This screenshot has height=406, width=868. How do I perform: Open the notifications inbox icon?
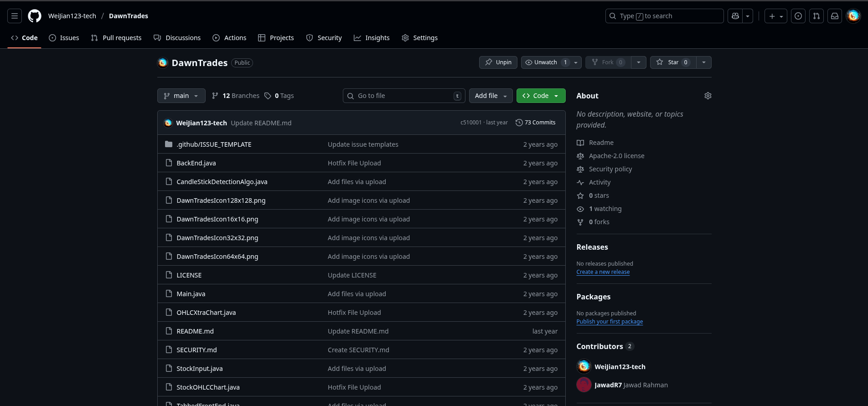click(x=835, y=16)
